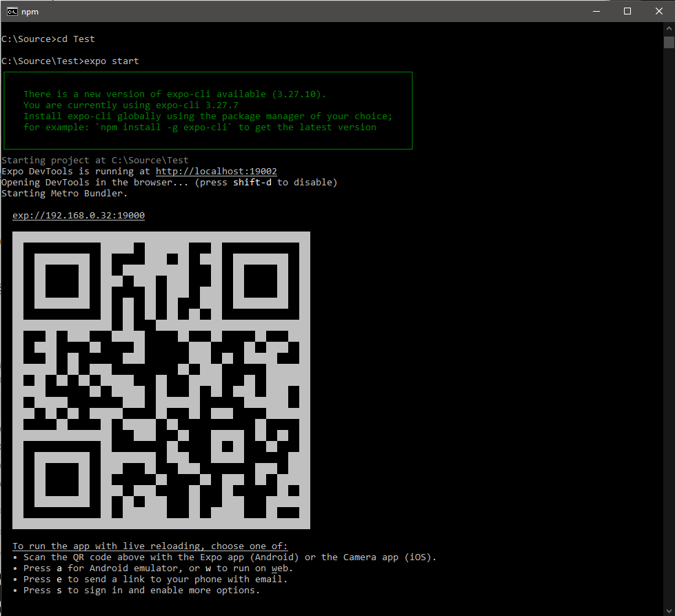Click the scrollbar up arrow
The width and height of the screenshot is (675, 616).
669,28
